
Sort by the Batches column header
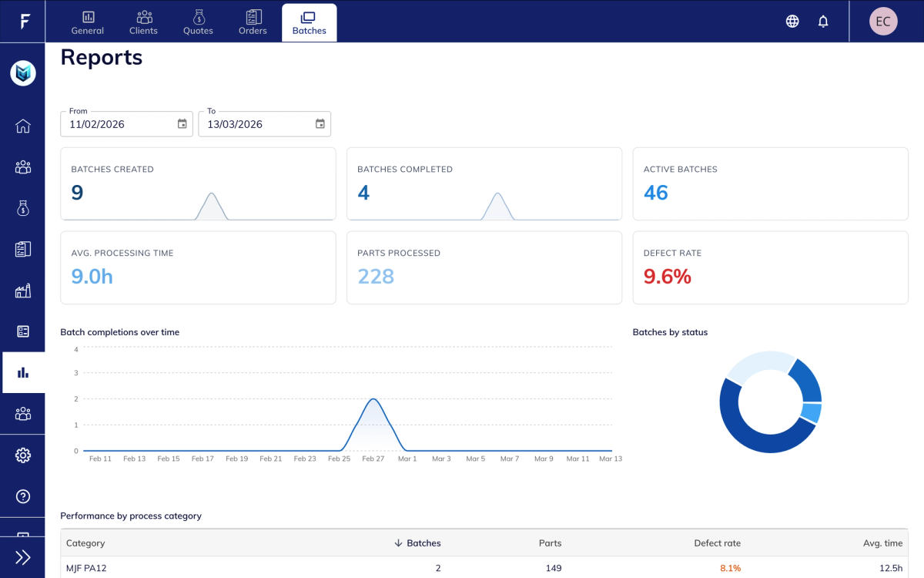(x=417, y=543)
